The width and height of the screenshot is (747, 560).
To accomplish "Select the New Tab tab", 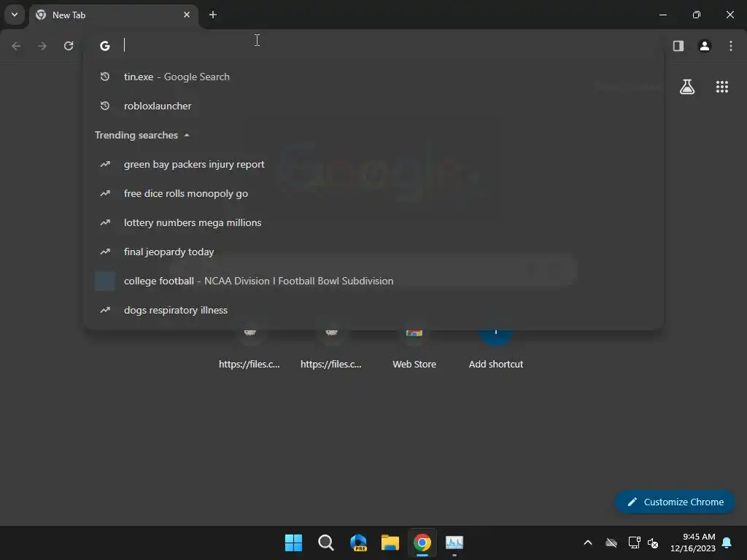I will (113, 15).
